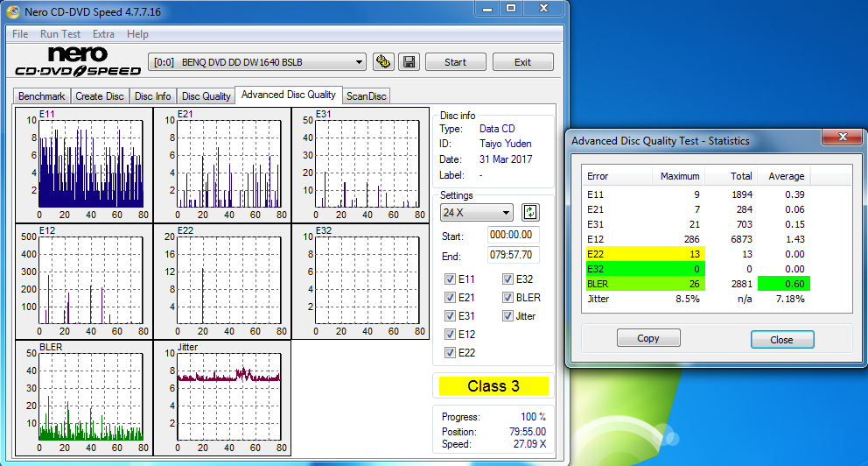This screenshot has width=868, height=466.
Task: Click Copy in the Statistics dialog
Action: pyautogui.click(x=648, y=339)
